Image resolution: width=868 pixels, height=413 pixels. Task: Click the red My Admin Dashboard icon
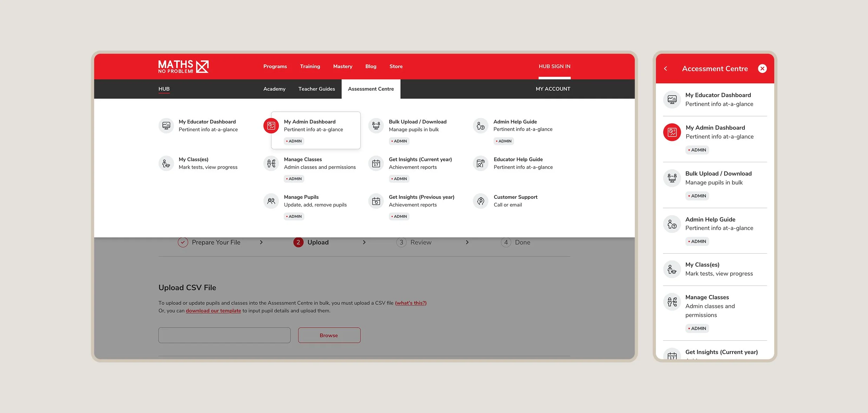(x=271, y=125)
